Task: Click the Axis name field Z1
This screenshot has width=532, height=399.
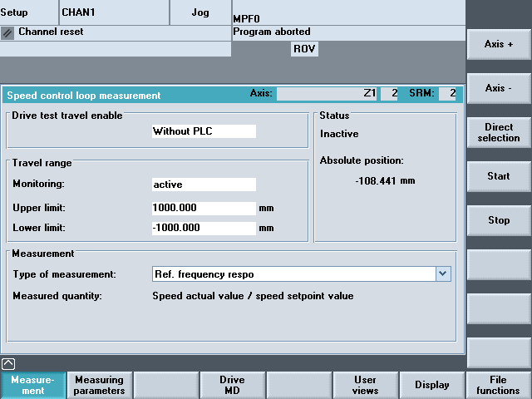Action: pos(327,94)
